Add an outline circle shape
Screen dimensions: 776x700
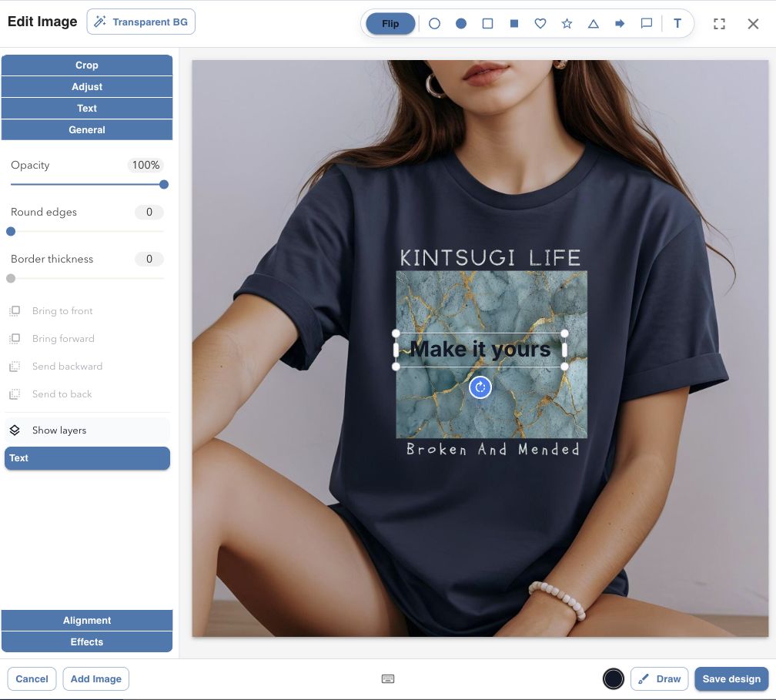434,24
